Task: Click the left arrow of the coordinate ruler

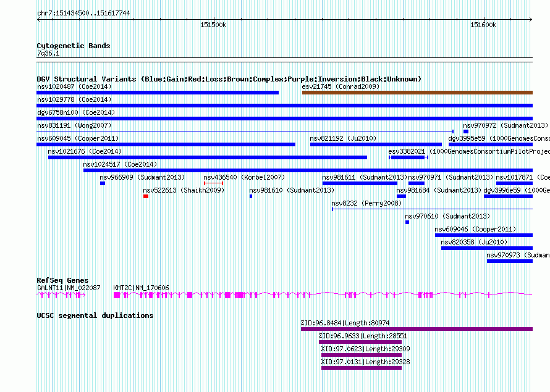Action: pos(38,19)
